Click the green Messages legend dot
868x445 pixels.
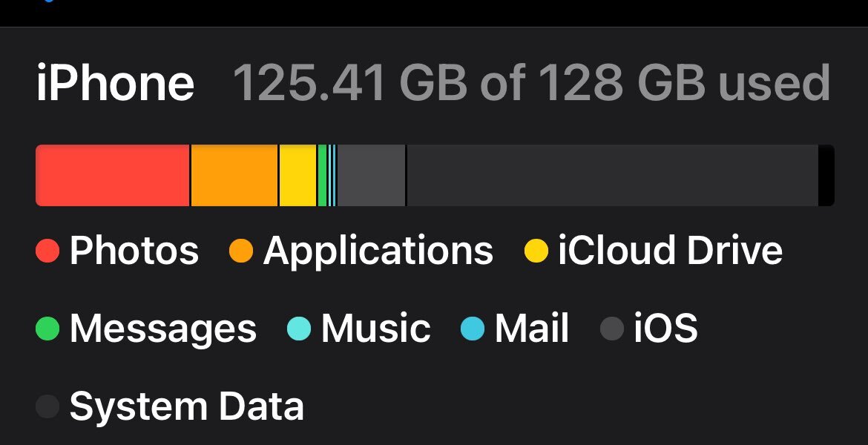(47, 329)
